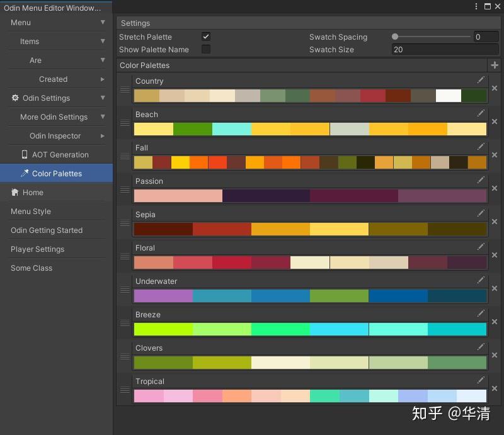Enable the Show Palette Name checkbox
504x435 pixels.
[x=206, y=49]
